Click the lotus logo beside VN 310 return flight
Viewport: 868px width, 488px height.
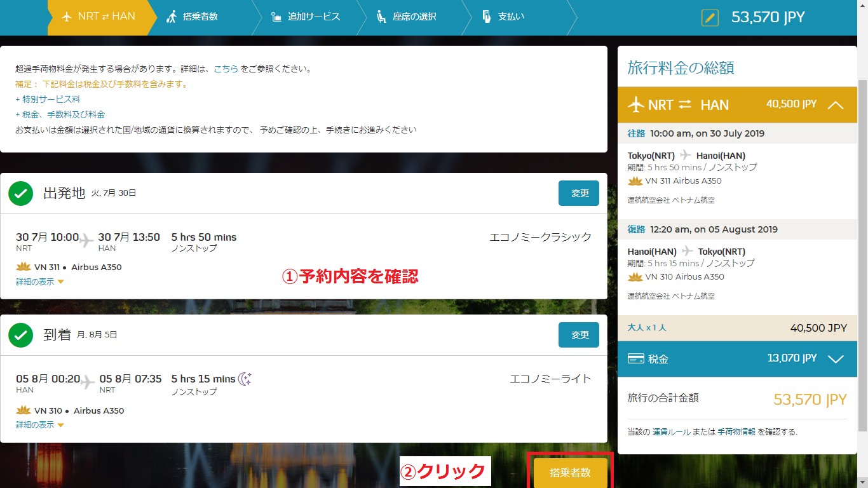[24, 410]
